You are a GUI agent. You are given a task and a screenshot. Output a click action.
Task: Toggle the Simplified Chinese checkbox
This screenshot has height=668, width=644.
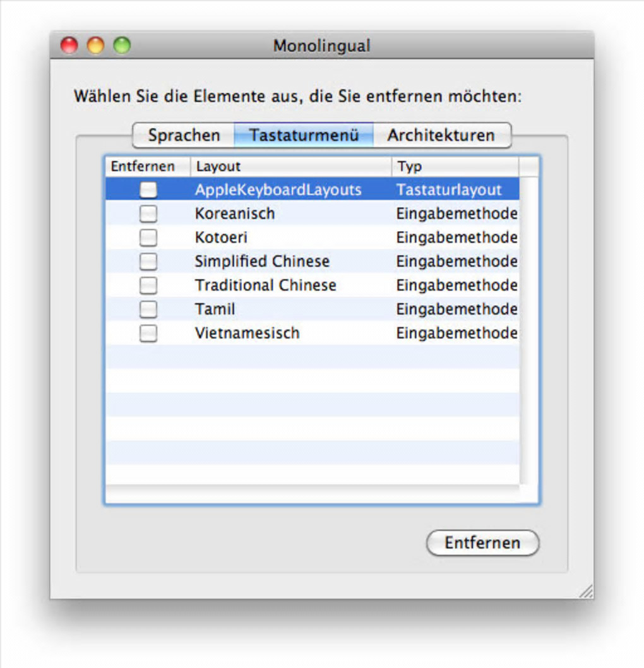pos(148,261)
